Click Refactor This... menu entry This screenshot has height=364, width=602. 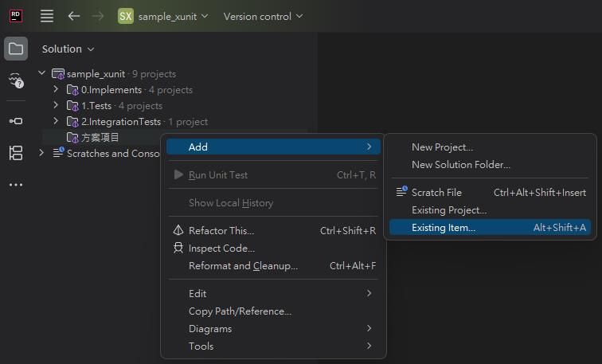(221, 231)
